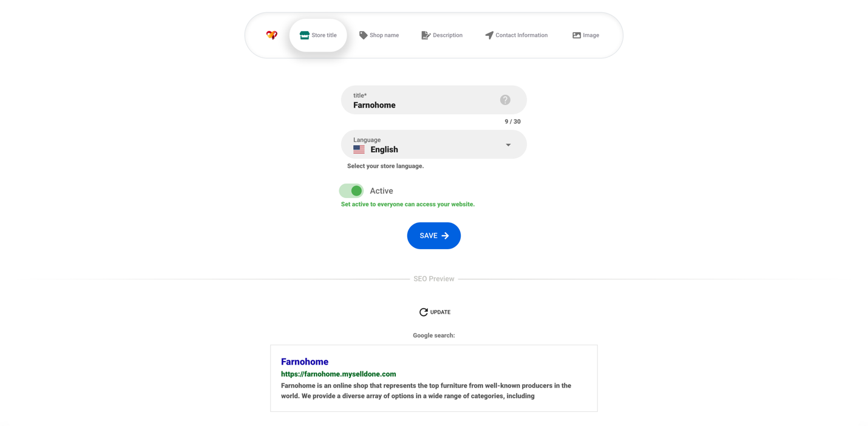868x426 pixels.
Task: Click into the title input field
Action: (x=425, y=100)
